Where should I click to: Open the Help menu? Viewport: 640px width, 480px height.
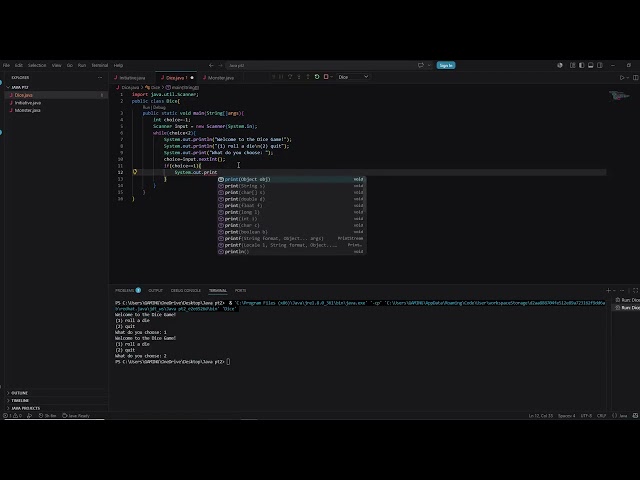pos(118,65)
